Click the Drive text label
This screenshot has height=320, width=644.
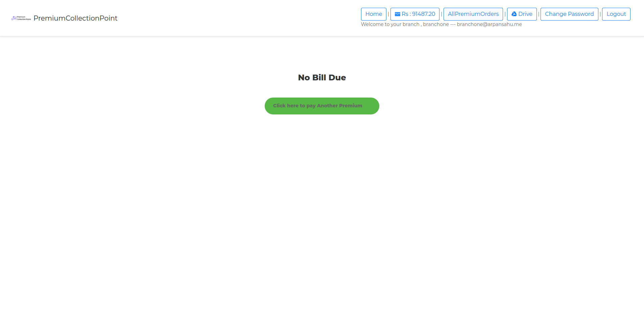tap(525, 14)
